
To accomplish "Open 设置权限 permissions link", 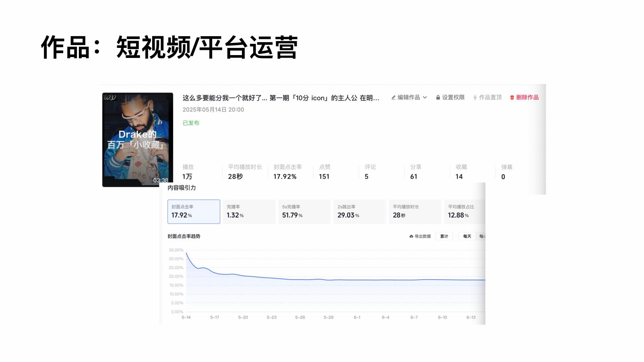I will pos(453,97).
